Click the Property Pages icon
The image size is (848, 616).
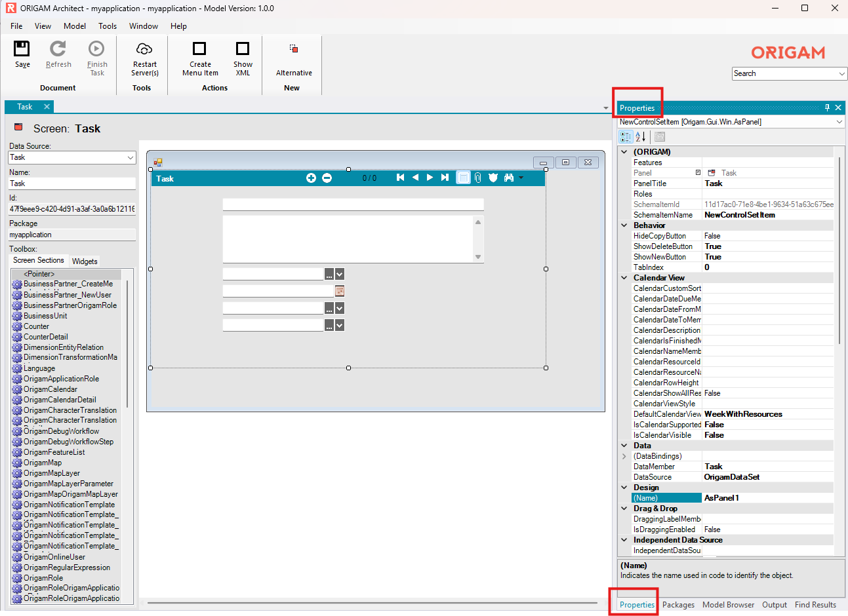click(660, 136)
